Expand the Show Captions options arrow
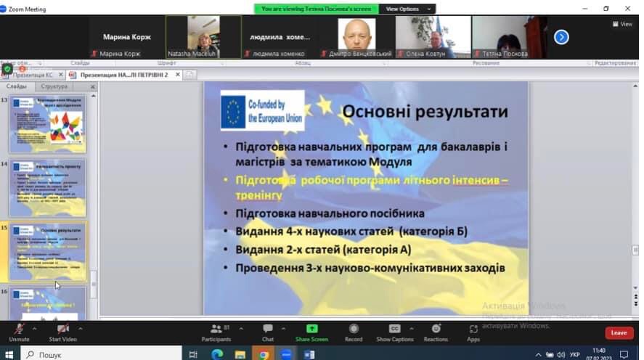 pos(412,328)
